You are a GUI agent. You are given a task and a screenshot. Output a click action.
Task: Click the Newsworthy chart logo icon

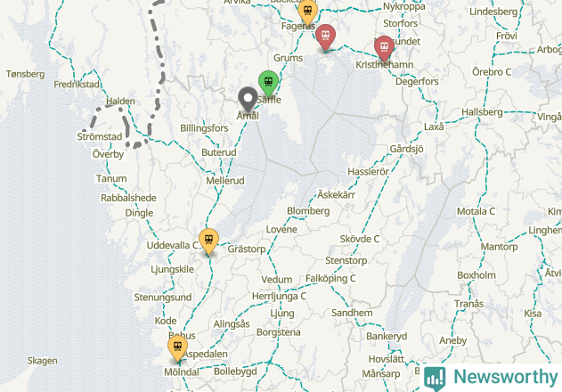(x=435, y=379)
